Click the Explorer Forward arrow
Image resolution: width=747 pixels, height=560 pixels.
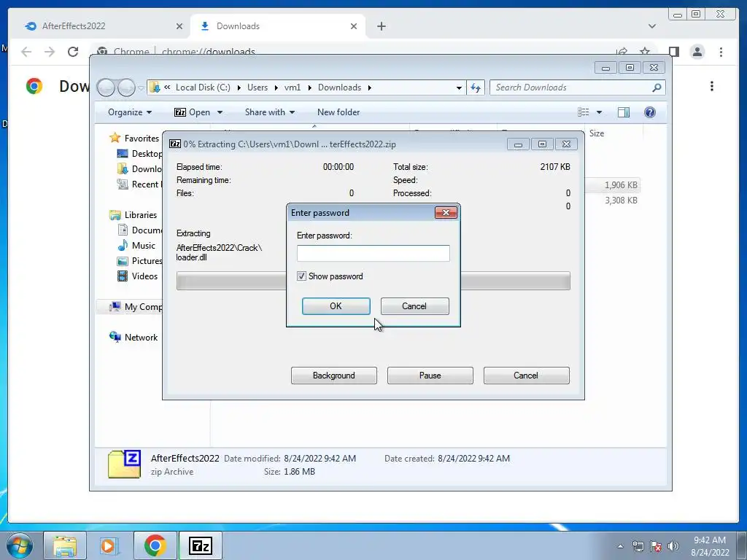click(126, 87)
